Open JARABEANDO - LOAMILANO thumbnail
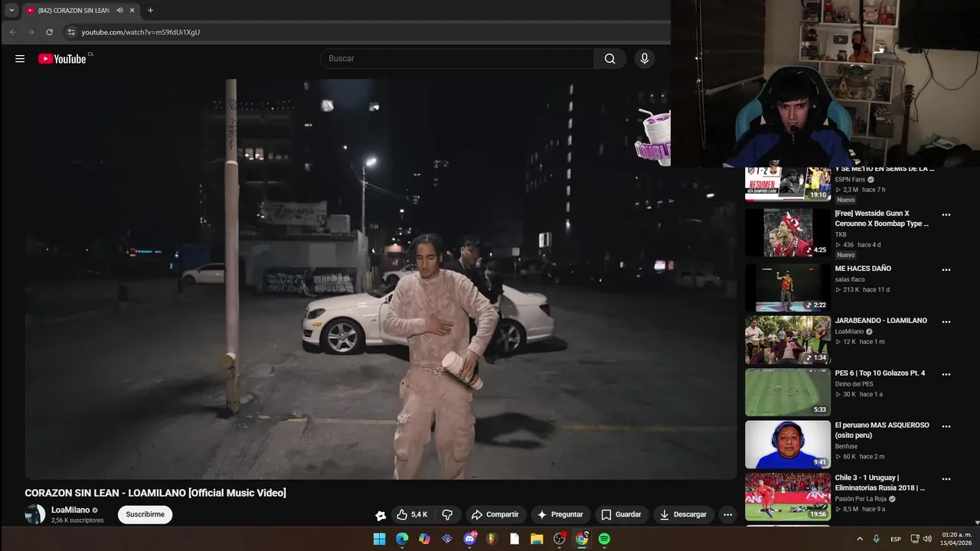 point(788,340)
